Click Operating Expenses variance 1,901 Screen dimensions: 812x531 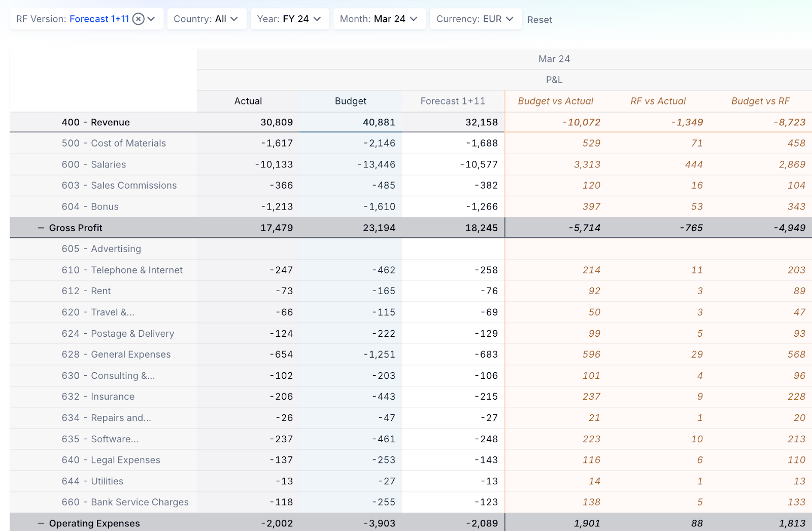pos(587,523)
